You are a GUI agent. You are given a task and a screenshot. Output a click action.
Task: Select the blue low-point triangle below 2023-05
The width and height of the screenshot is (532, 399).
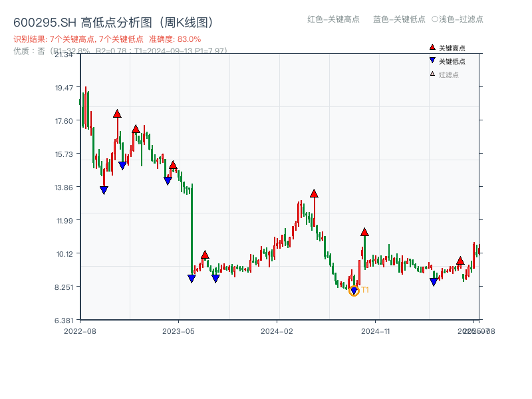[x=192, y=279]
